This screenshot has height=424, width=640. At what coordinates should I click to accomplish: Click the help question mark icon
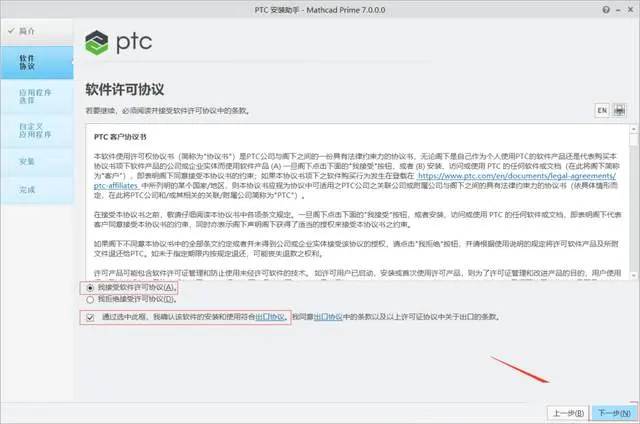pyautogui.click(x=606, y=10)
